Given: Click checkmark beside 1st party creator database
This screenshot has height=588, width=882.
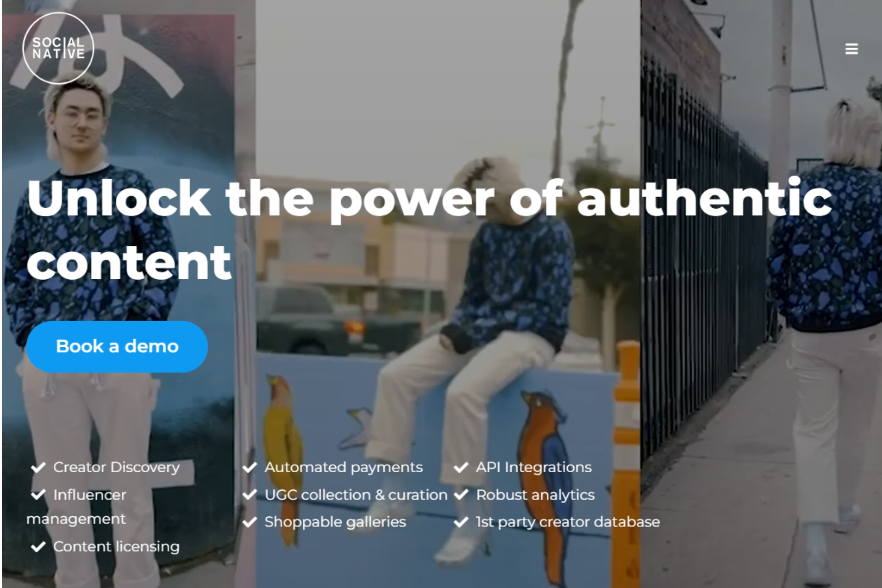Looking at the screenshot, I should pyautogui.click(x=461, y=522).
